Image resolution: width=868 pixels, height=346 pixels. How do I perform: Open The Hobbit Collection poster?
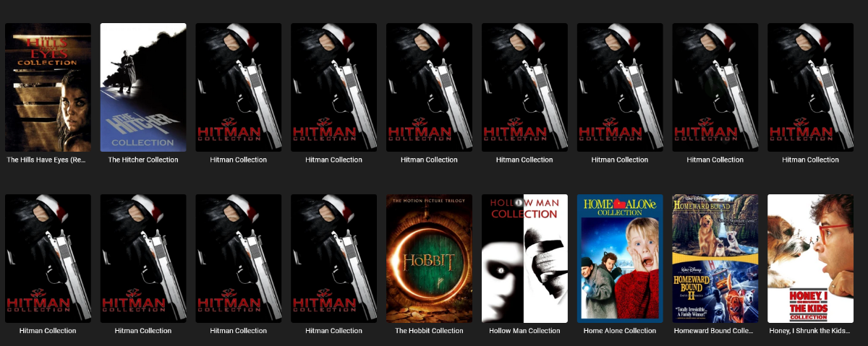tap(429, 259)
